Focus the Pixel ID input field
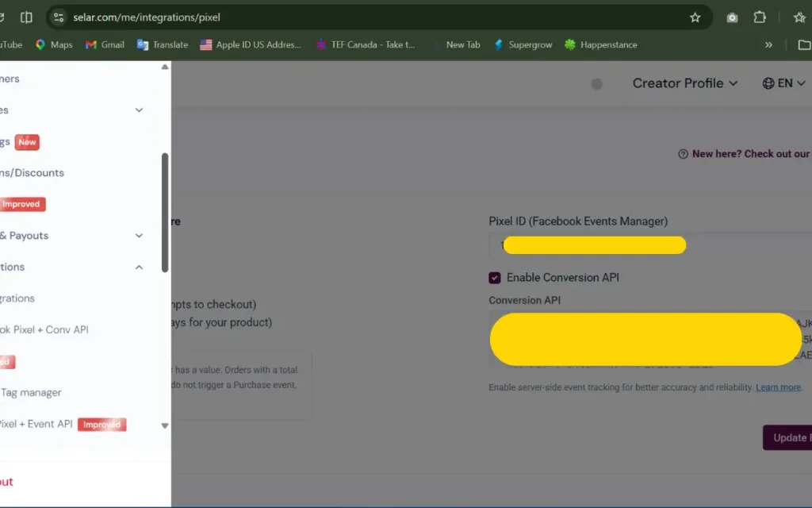Image resolution: width=812 pixels, height=508 pixels. (x=650, y=245)
